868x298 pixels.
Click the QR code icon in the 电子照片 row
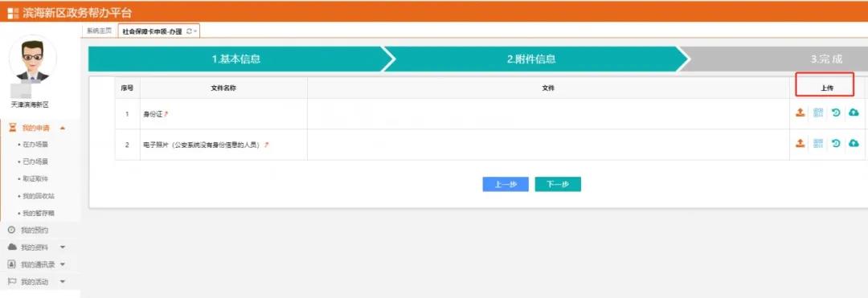coord(818,144)
